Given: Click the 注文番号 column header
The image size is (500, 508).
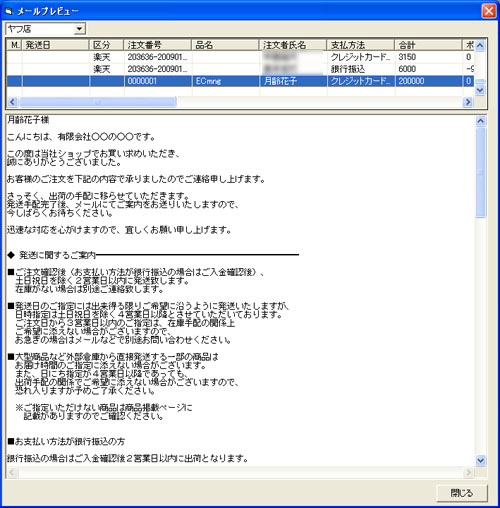Looking at the screenshot, I should (157, 45).
